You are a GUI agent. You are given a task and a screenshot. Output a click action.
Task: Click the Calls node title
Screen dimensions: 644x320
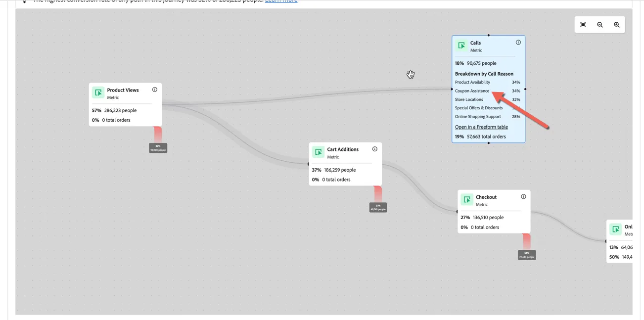[x=475, y=43]
